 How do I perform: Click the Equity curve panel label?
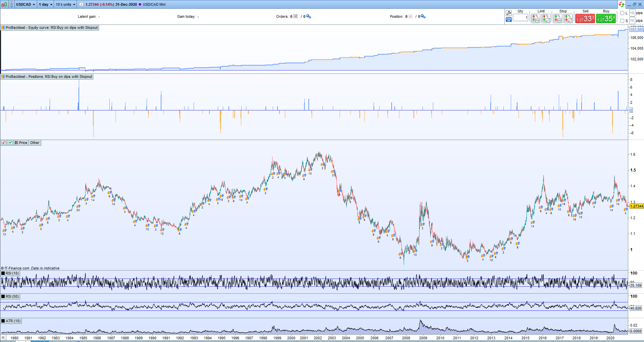point(50,28)
